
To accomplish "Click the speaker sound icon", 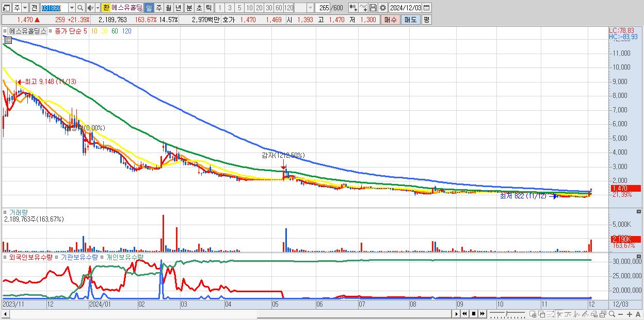I will (90, 8).
